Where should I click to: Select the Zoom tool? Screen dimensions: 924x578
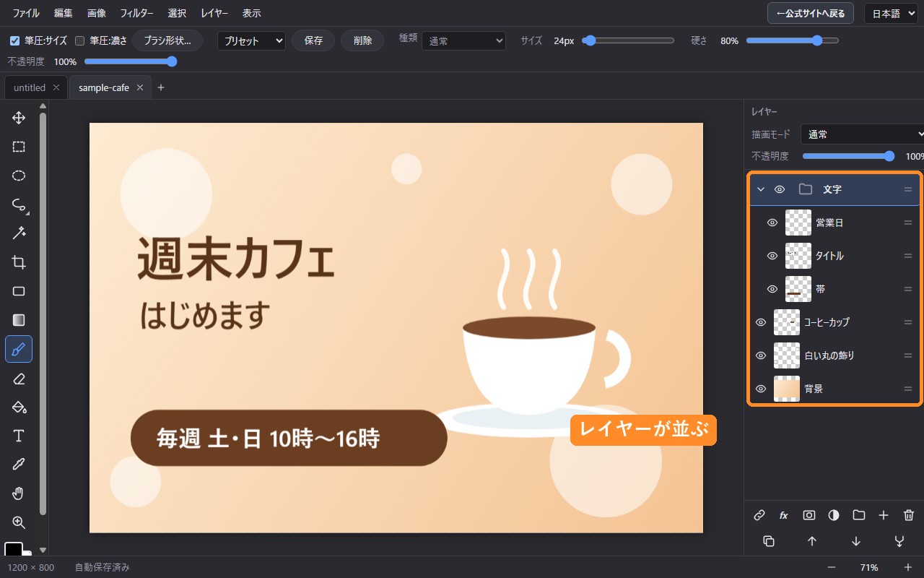pyautogui.click(x=19, y=522)
